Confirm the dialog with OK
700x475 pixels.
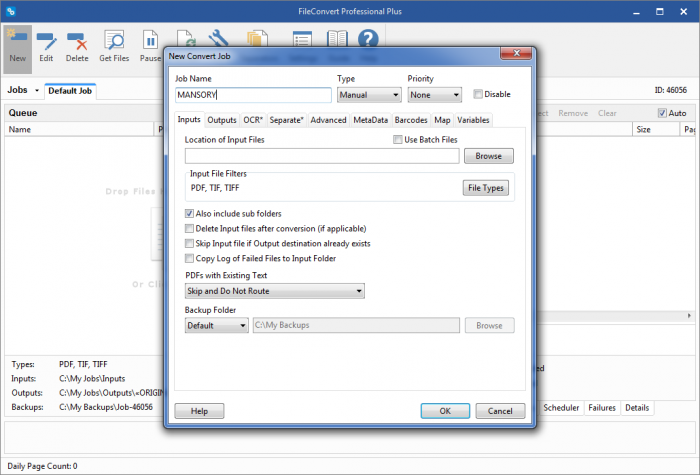[445, 411]
